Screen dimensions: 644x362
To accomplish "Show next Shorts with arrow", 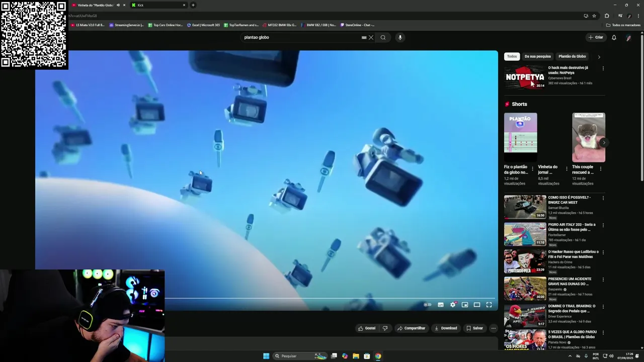I will (603, 143).
